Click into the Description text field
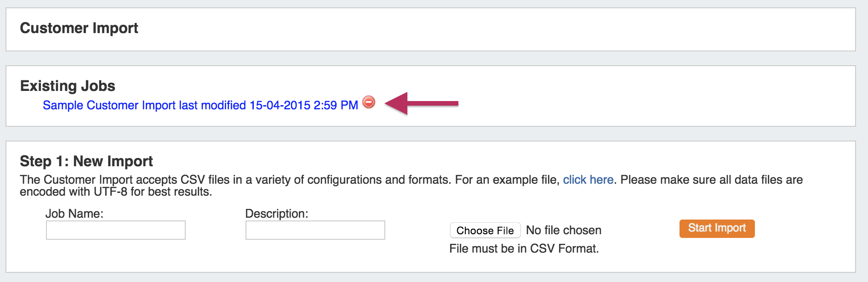This screenshot has width=868, height=282. click(315, 230)
